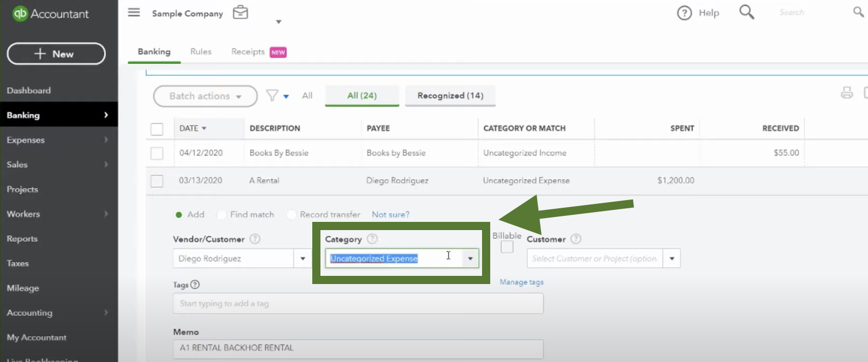
Task: Check the Books By Bessie row checkbox
Action: (157, 153)
